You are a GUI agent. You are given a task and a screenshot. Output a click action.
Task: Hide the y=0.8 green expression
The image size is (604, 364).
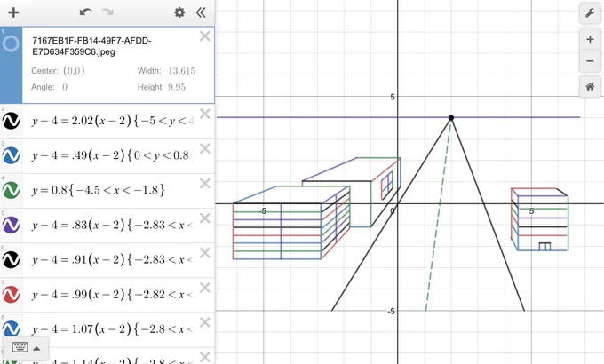(11, 190)
